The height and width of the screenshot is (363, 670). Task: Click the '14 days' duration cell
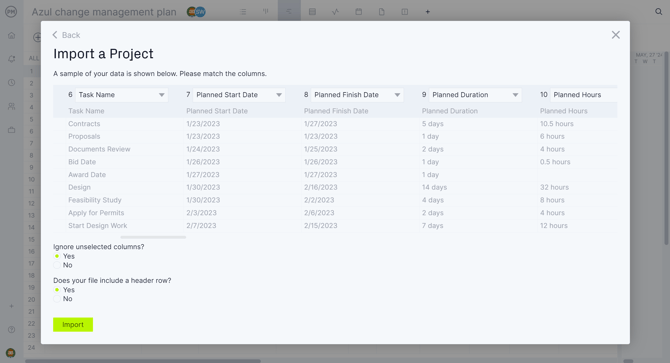click(435, 187)
